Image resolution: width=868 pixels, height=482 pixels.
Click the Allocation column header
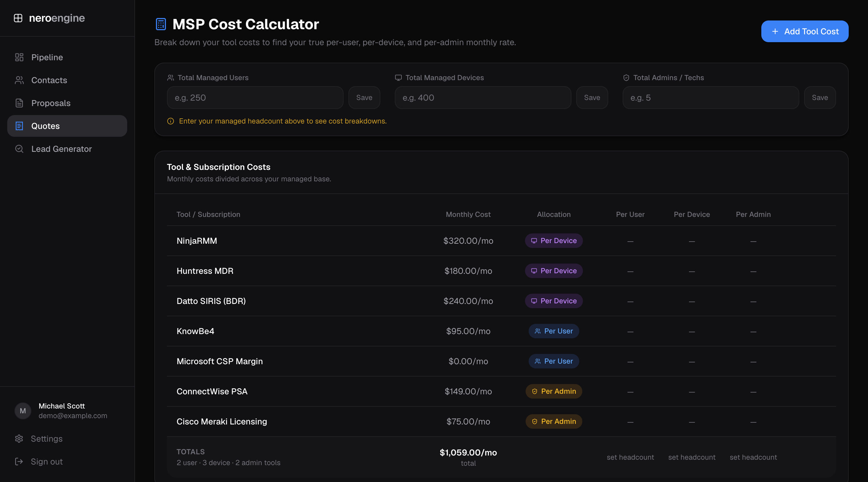554,214
